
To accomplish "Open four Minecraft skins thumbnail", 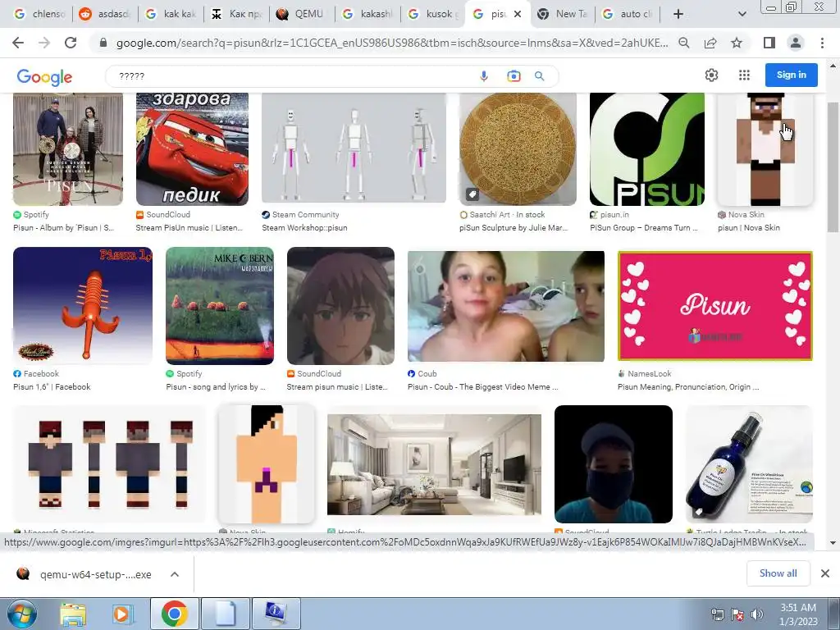I will coord(110,464).
